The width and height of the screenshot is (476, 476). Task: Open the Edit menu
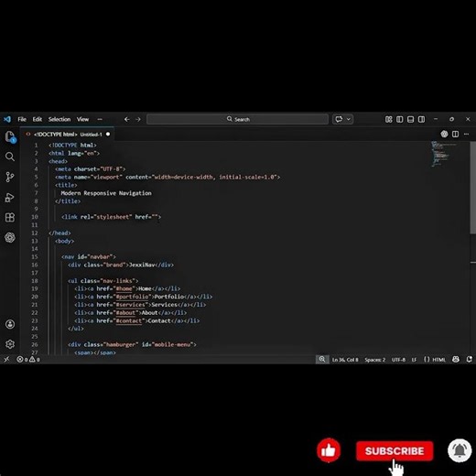[38, 119]
